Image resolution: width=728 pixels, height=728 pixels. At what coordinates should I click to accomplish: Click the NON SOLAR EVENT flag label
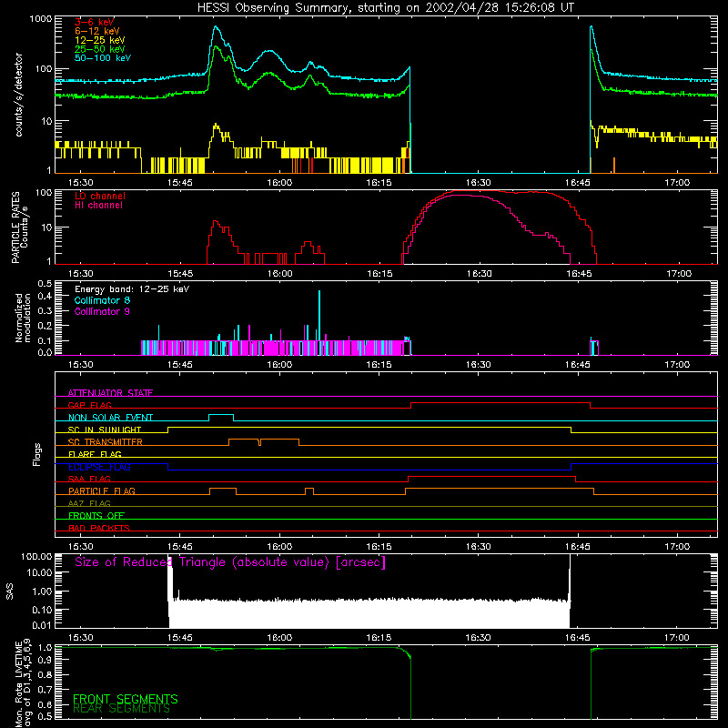pos(110,418)
